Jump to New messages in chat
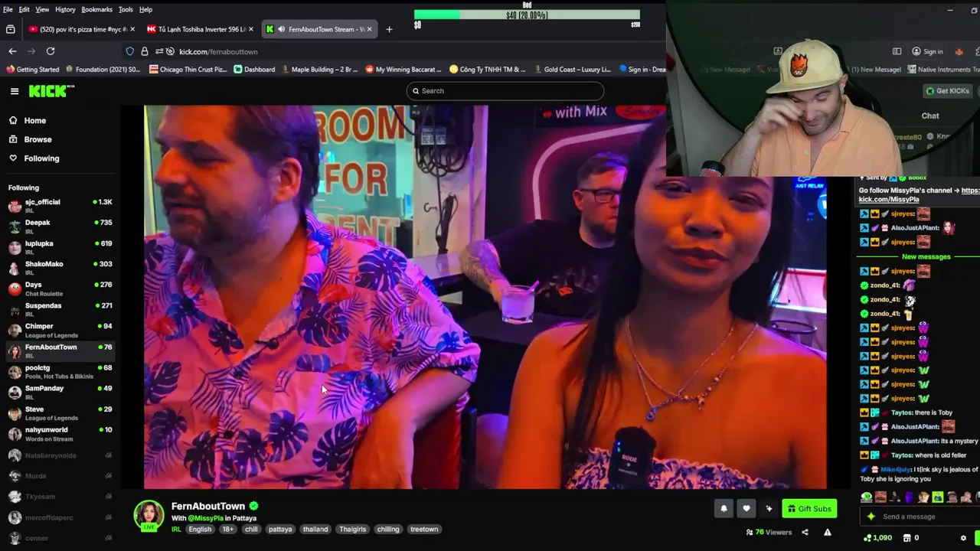The image size is (980, 551). (926, 256)
